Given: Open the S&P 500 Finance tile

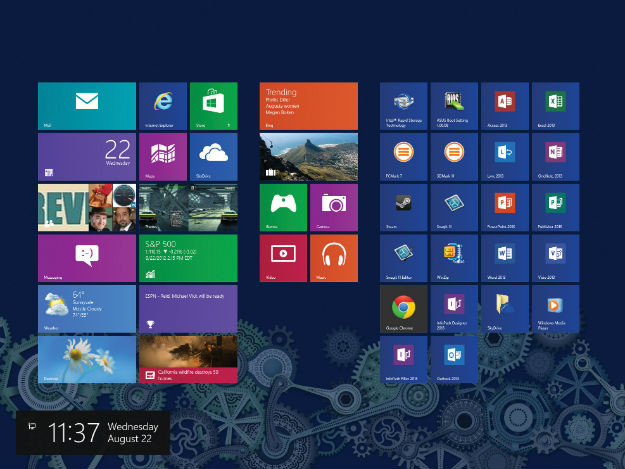Looking at the screenshot, I should click(x=187, y=258).
